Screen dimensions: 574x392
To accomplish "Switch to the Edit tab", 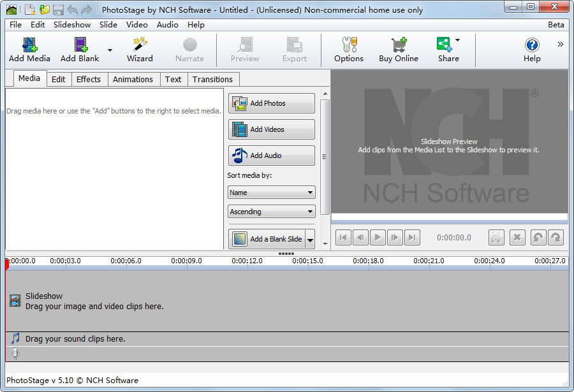I will tap(58, 80).
